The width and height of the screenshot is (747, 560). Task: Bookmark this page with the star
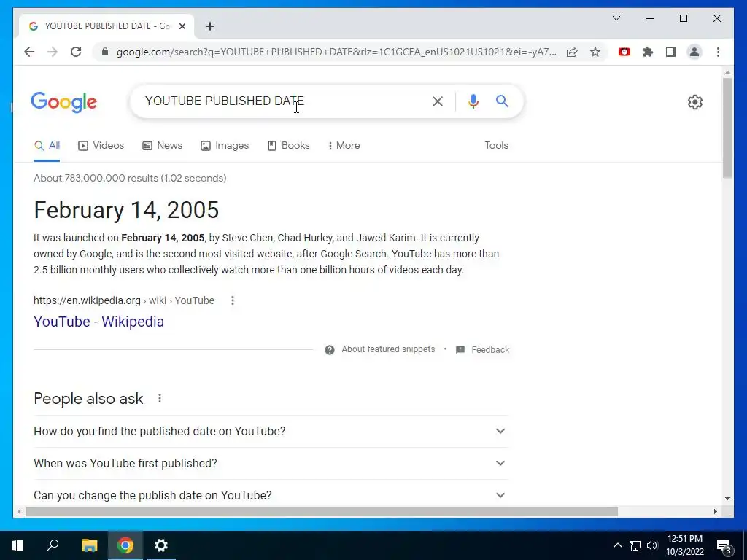595,52
